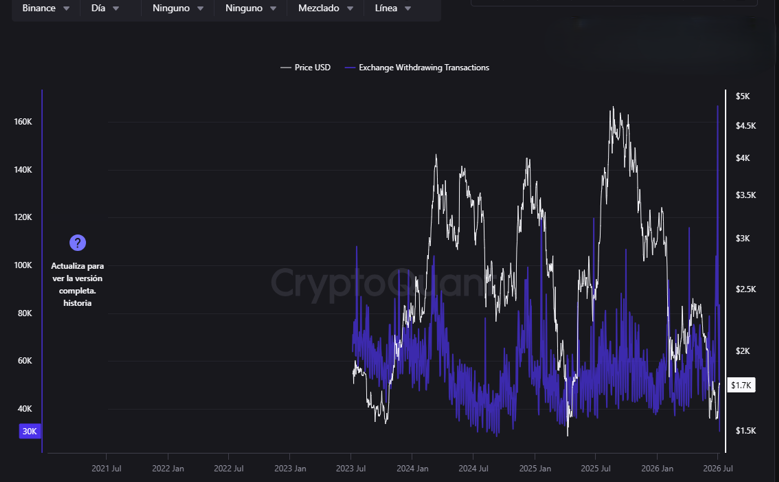Click the 2025 Jul time axis label
Screen dimensions: 779x482
[x=596, y=469]
